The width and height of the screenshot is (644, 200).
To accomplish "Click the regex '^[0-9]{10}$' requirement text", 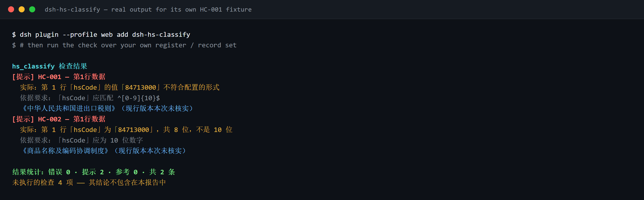I will click(x=139, y=98).
